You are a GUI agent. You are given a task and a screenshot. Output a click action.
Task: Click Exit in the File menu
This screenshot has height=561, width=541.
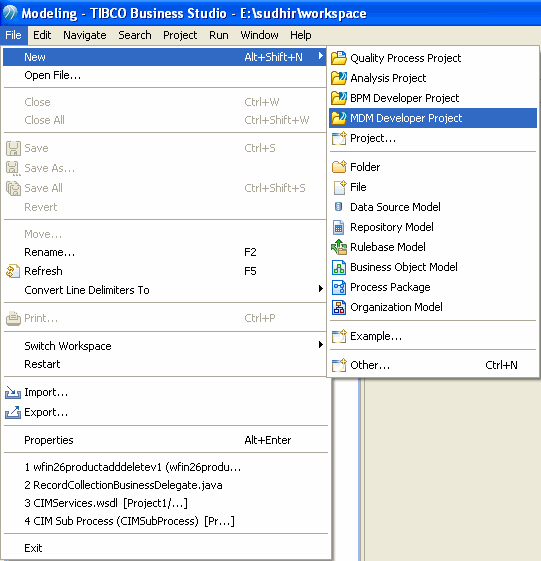tap(33, 548)
